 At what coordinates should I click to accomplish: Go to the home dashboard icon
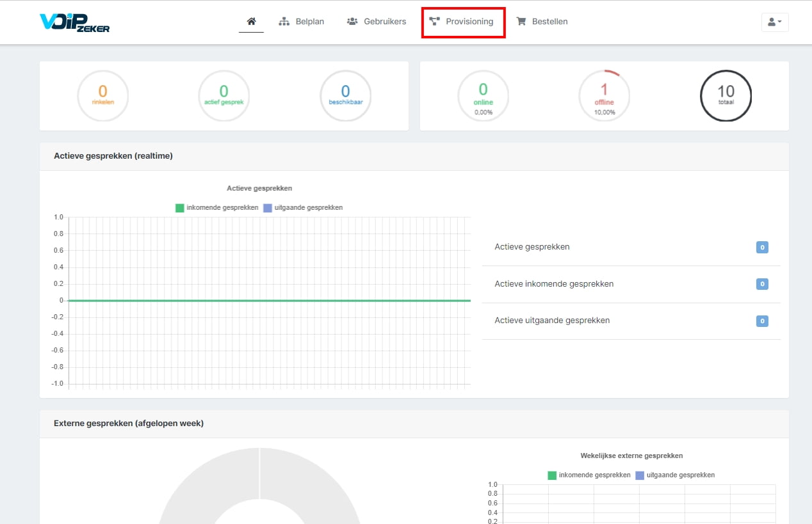point(251,22)
